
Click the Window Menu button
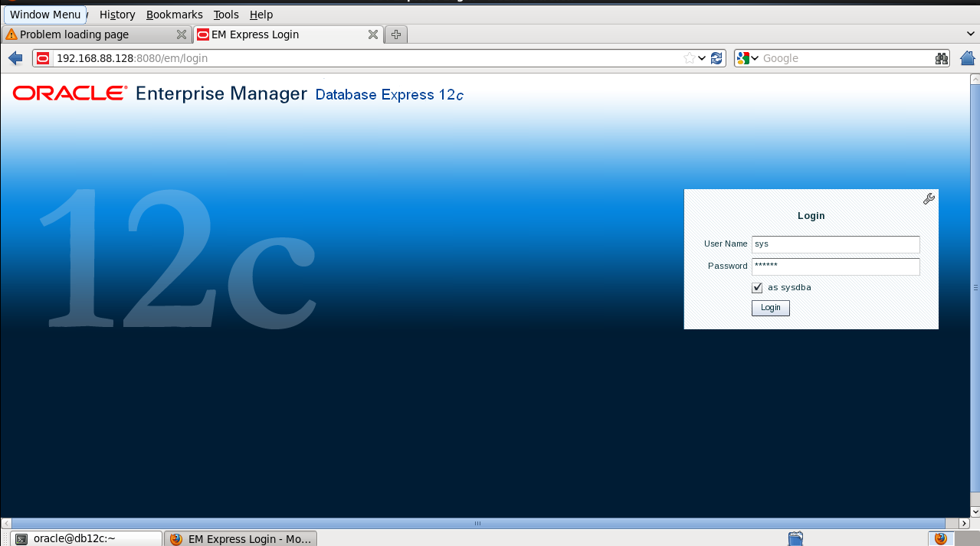point(45,15)
